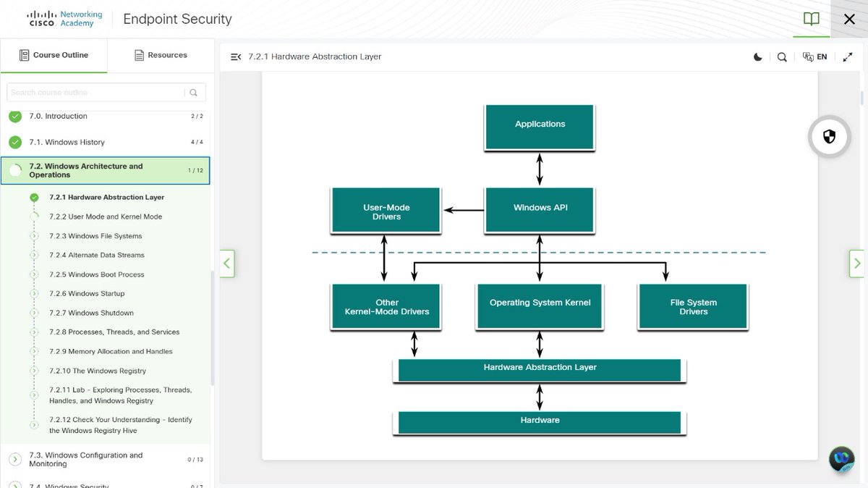Click the course outline sidebar scrollbar
The height and width of the screenshot is (488, 868).
tap(212, 329)
